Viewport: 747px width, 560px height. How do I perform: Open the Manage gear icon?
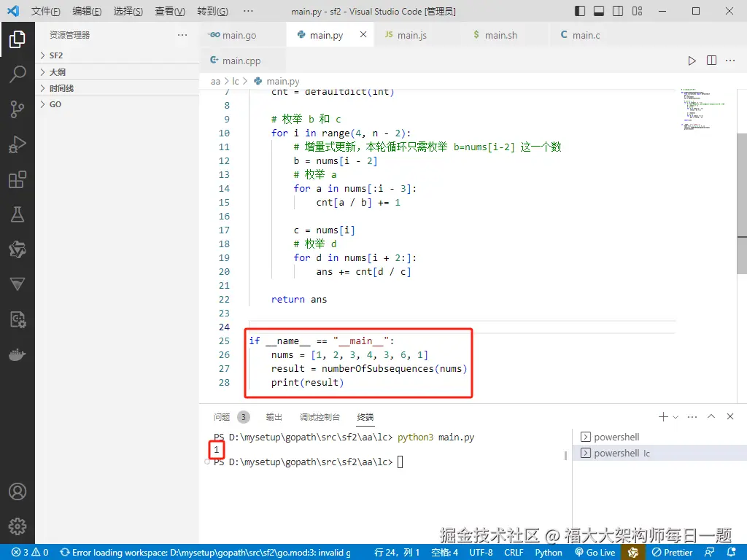click(x=18, y=526)
